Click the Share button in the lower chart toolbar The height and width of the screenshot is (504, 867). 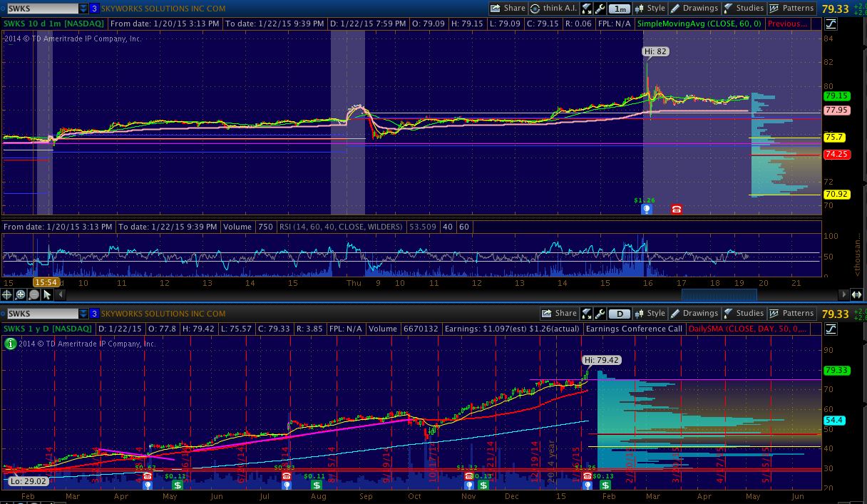560,313
